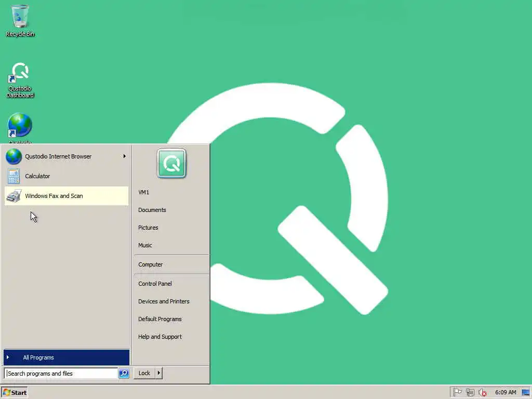Click the search magnifier button
The width and height of the screenshot is (532, 399).
point(124,373)
